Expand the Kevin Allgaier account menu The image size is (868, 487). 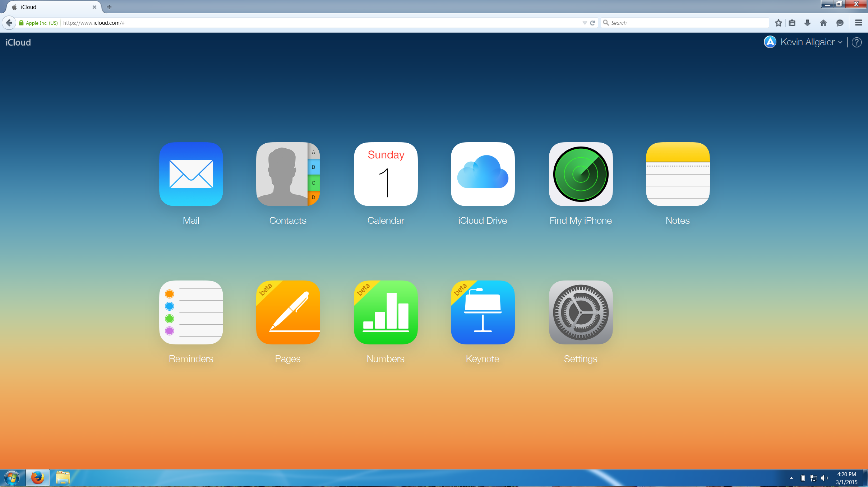[x=840, y=42]
